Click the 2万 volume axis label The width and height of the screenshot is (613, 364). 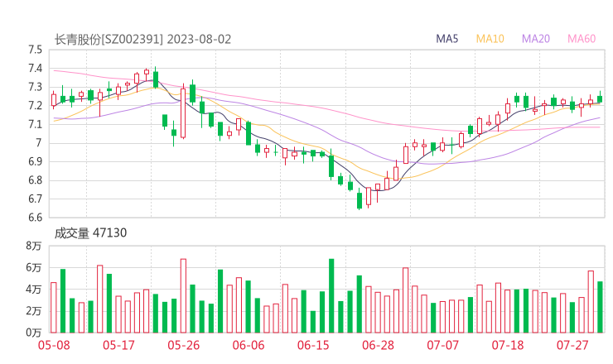(x=34, y=311)
